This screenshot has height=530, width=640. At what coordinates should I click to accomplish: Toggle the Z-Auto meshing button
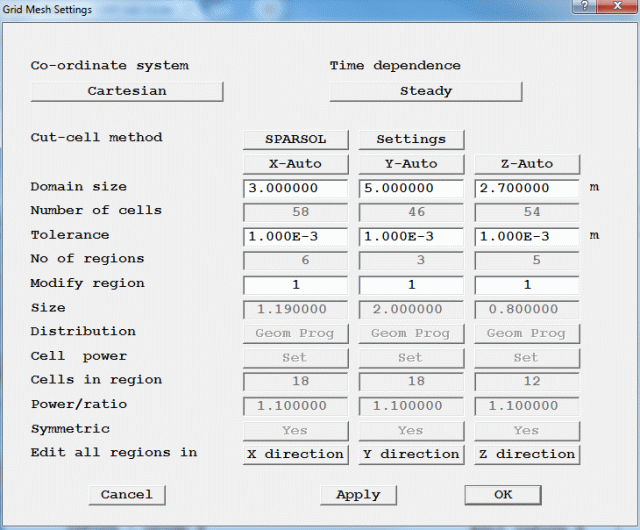(526, 164)
